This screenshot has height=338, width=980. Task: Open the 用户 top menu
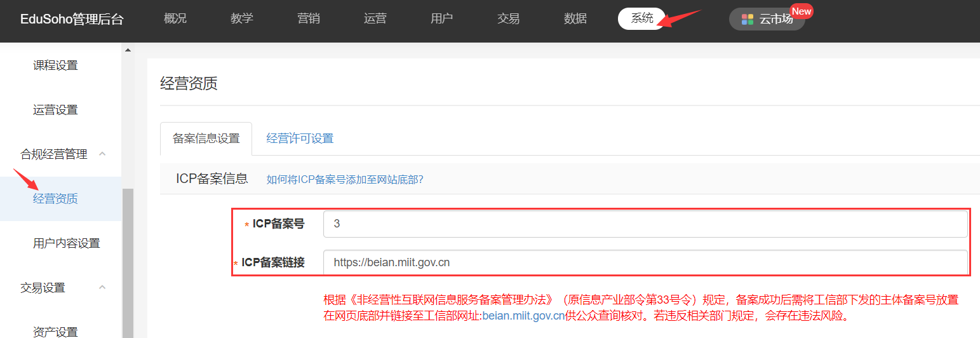pyautogui.click(x=442, y=18)
